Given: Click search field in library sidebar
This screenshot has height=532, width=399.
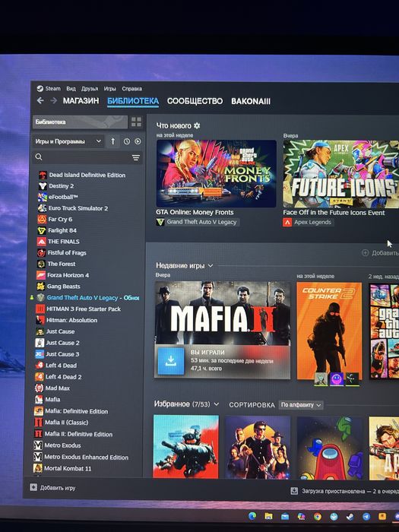Looking at the screenshot, I should tap(87, 157).
